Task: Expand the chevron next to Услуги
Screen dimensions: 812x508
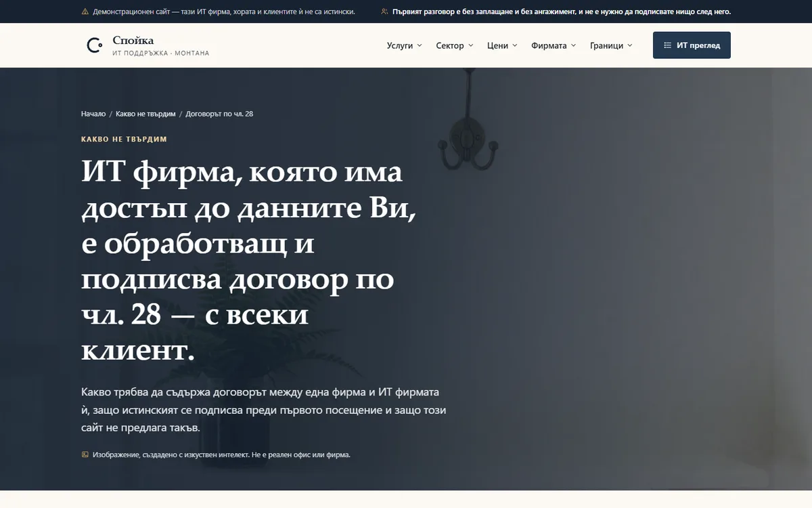Action: point(420,45)
